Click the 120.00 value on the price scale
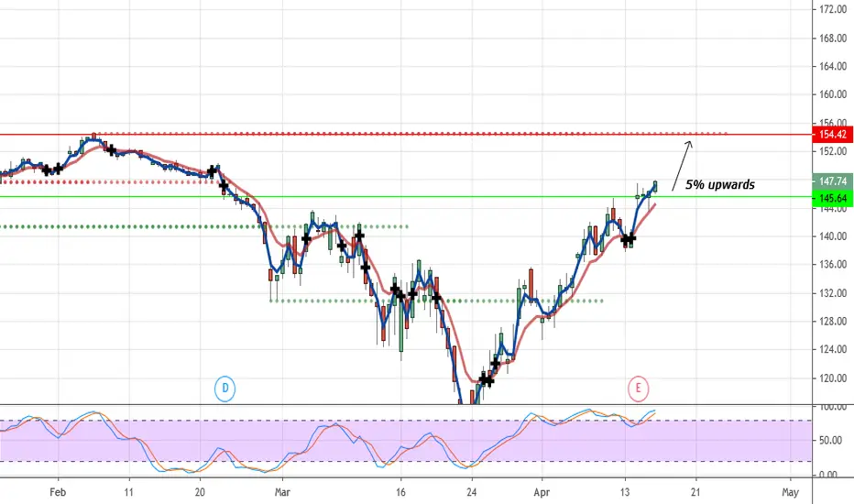Viewport: 854px width, 504px height. pos(833,378)
